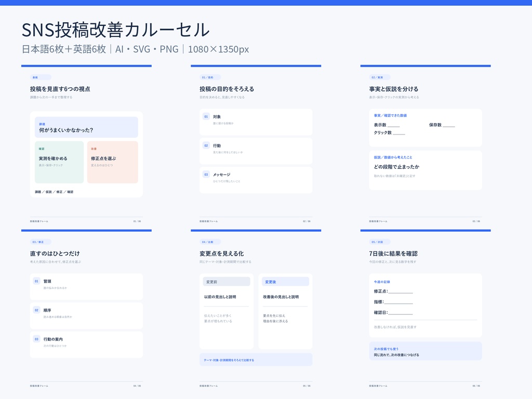Click the subtext '課題から次の一手まで整理する'

51,97
